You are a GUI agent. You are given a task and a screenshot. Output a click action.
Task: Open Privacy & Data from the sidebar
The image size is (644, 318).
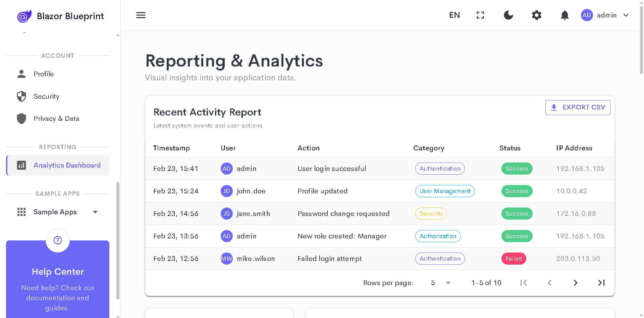tap(56, 119)
